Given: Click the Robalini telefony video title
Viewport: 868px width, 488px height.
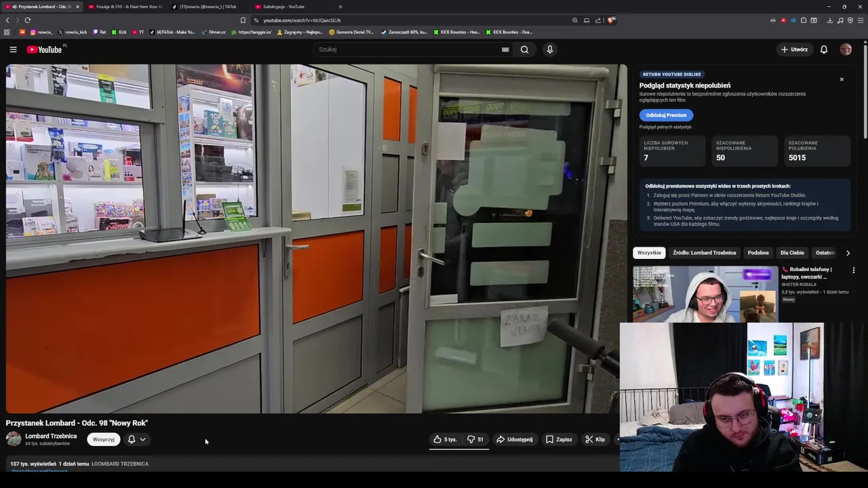Looking at the screenshot, I should [x=807, y=273].
